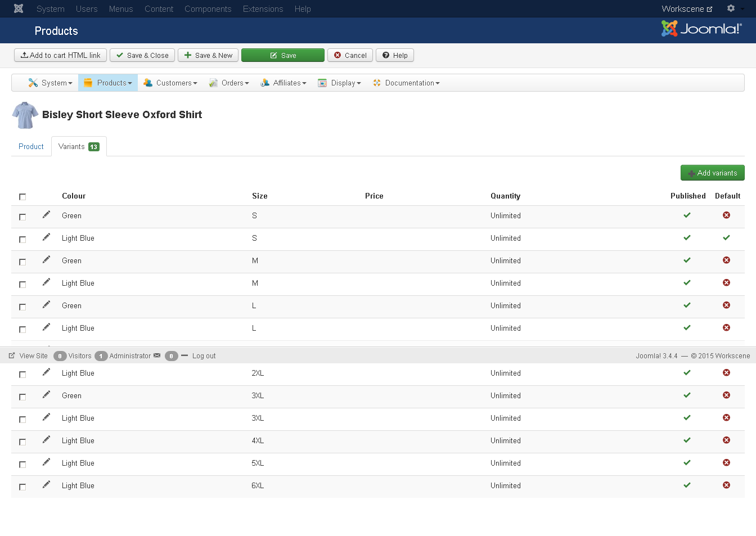Expand the Customers dropdown menu

(x=171, y=83)
